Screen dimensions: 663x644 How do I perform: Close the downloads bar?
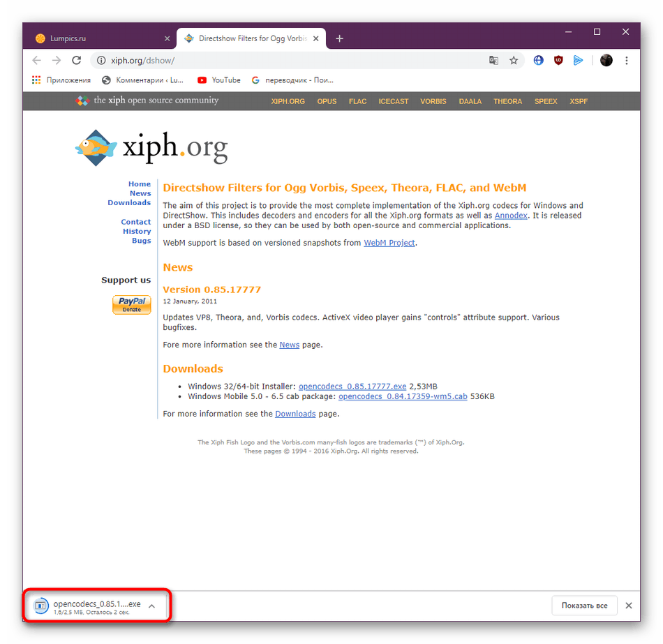[x=628, y=606]
